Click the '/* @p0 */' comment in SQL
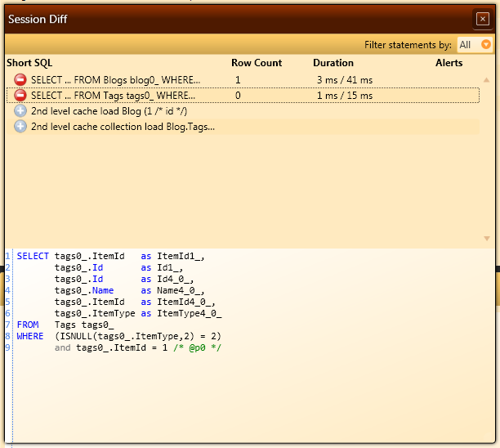 [x=197, y=347]
